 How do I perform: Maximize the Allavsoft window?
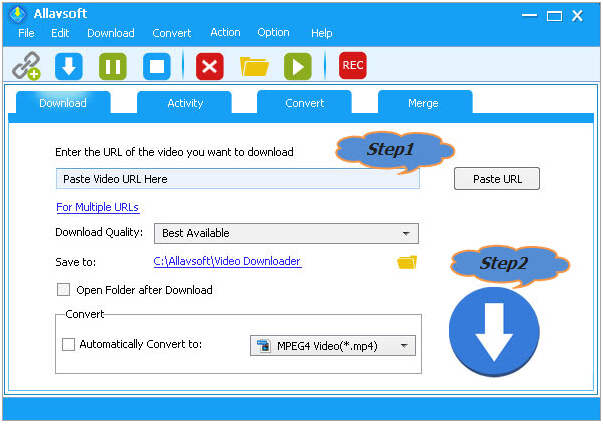(x=554, y=16)
